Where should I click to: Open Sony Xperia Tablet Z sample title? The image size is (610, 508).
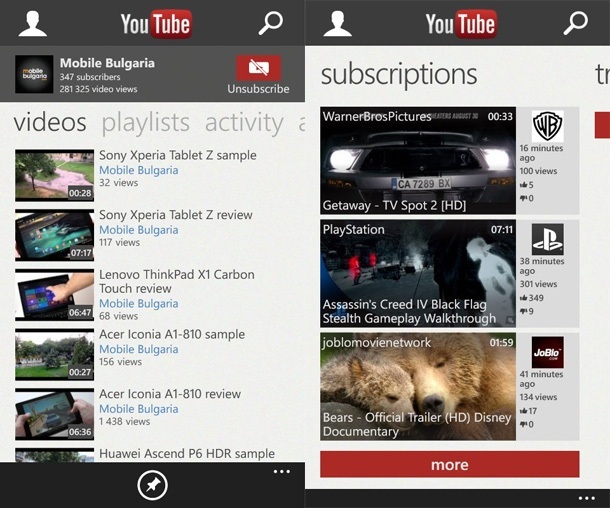coord(178,155)
